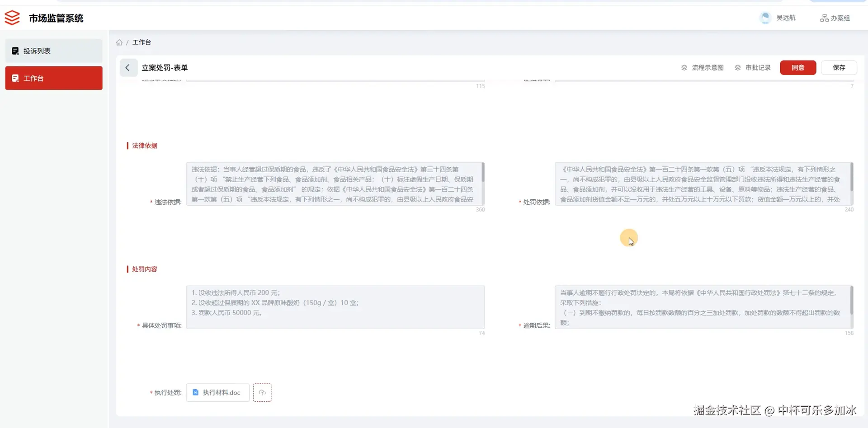The height and width of the screenshot is (428, 868).
Task: Click the username 吴远航
Action: [786, 18]
